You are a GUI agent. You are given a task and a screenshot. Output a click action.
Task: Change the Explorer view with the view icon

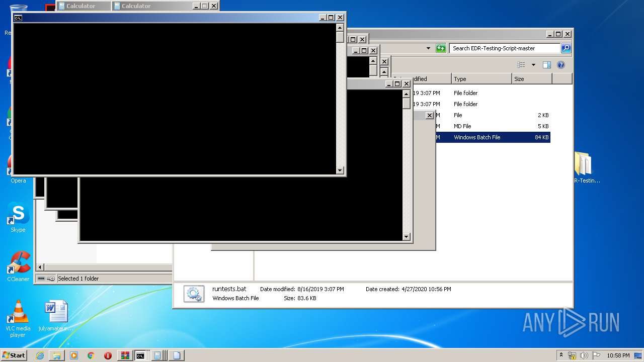tap(521, 65)
